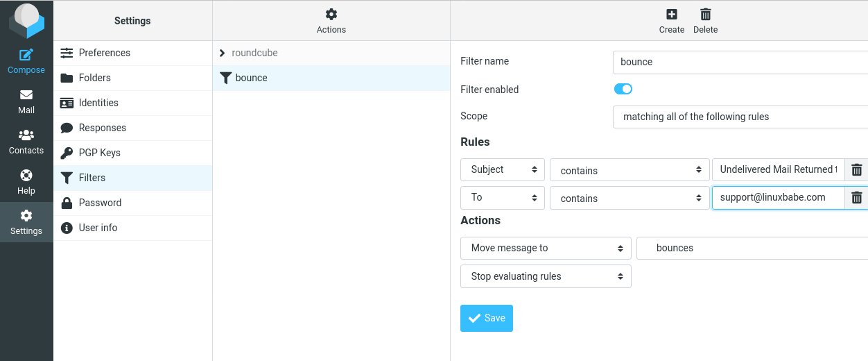Open Compose from the sidebar
The image size is (868, 361).
click(26, 61)
